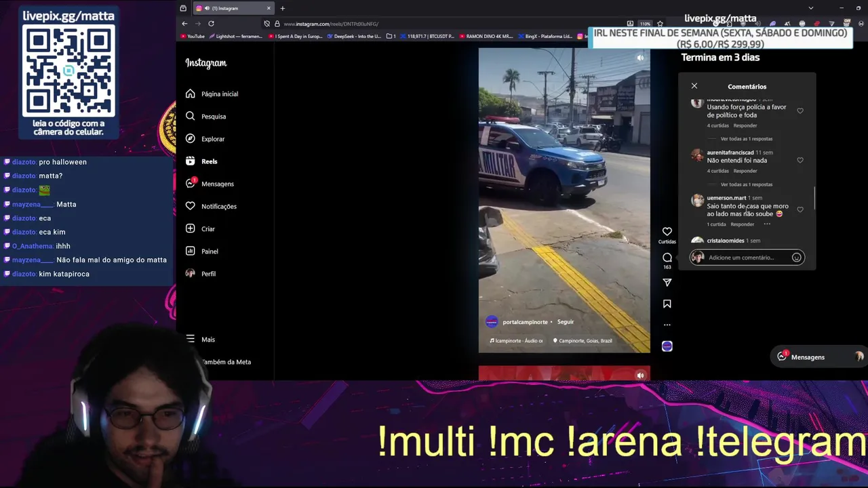Close the Instagram browser tab
This screenshot has width=868, height=488.
point(269,8)
